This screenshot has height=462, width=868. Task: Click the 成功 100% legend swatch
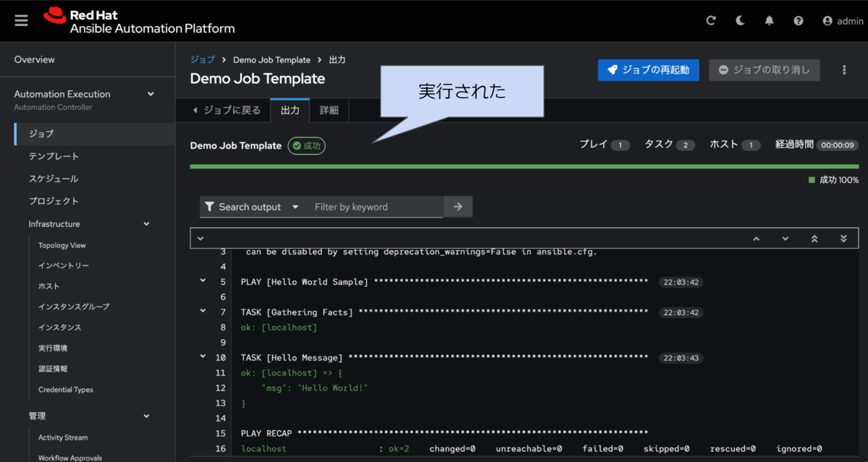pyautogui.click(x=812, y=179)
